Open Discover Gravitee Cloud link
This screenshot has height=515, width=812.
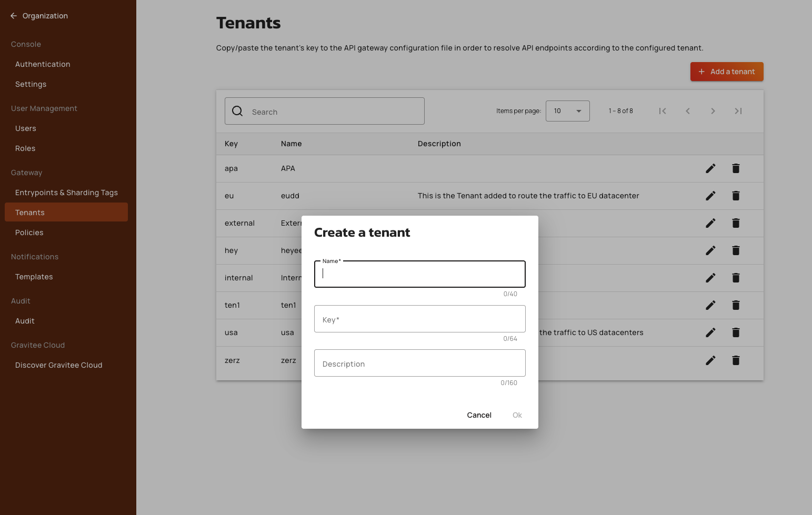click(x=59, y=365)
